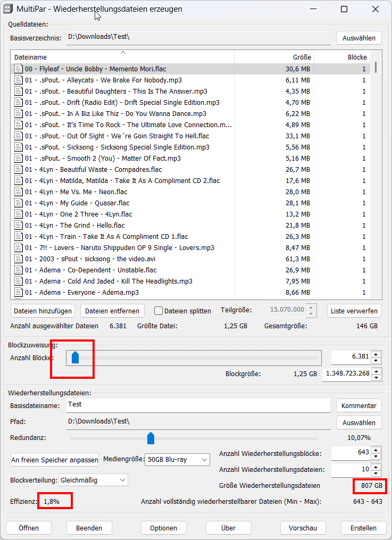Open the Optionen dialog
The height and width of the screenshot is (540, 392).
pos(163,528)
